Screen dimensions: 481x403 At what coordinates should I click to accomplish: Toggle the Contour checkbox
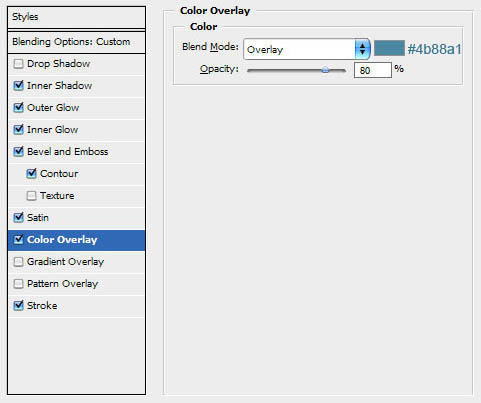point(31,174)
